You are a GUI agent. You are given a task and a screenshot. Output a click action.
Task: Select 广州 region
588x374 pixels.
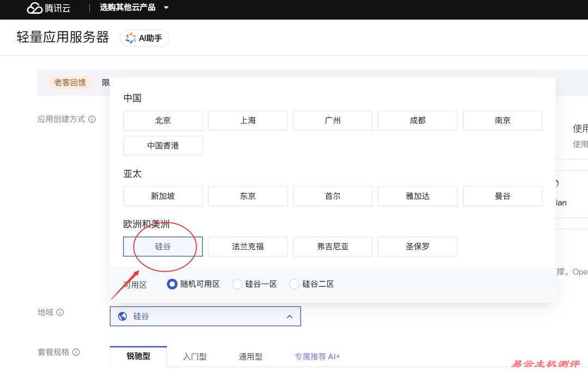coord(333,120)
